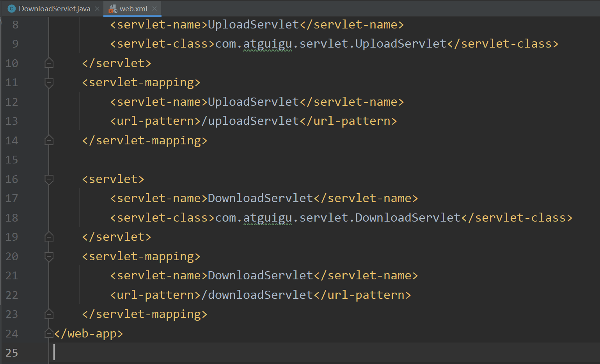The height and width of the screenshot is (364, 600).
Task: Click the /downloadServlet url pattern text
Action: (257, 295)
